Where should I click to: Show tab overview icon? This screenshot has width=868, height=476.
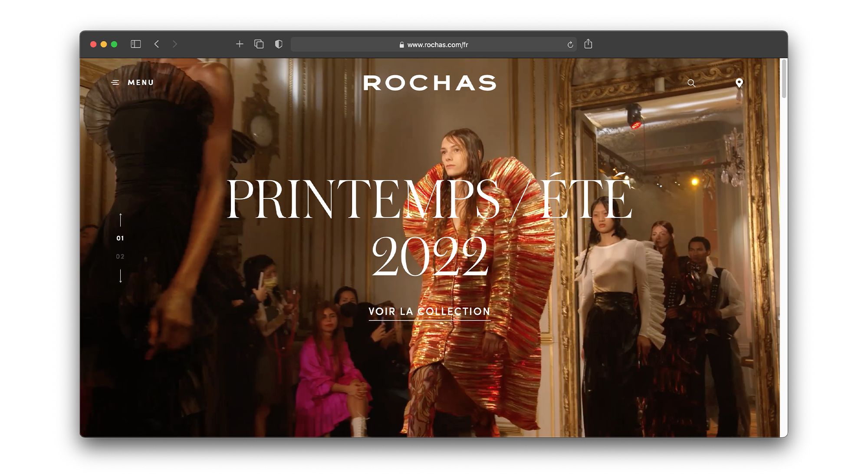259,44
